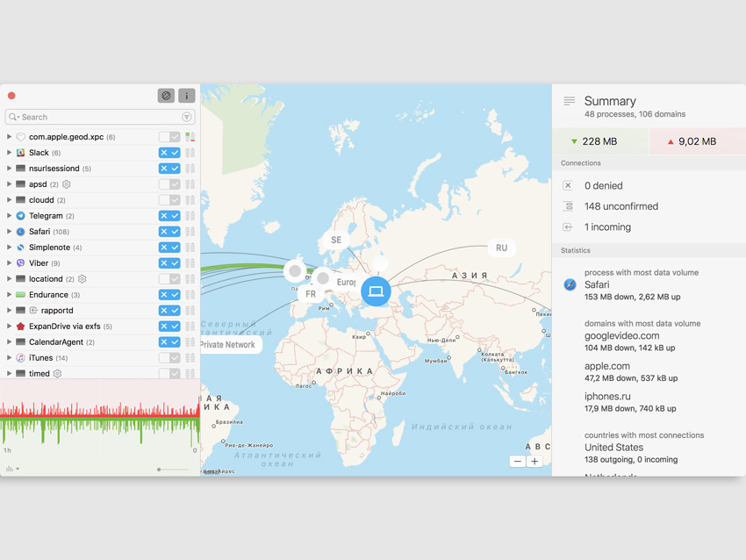Click the gear icon beside locationd
746x560 pixels.
[x=82, y=279]
